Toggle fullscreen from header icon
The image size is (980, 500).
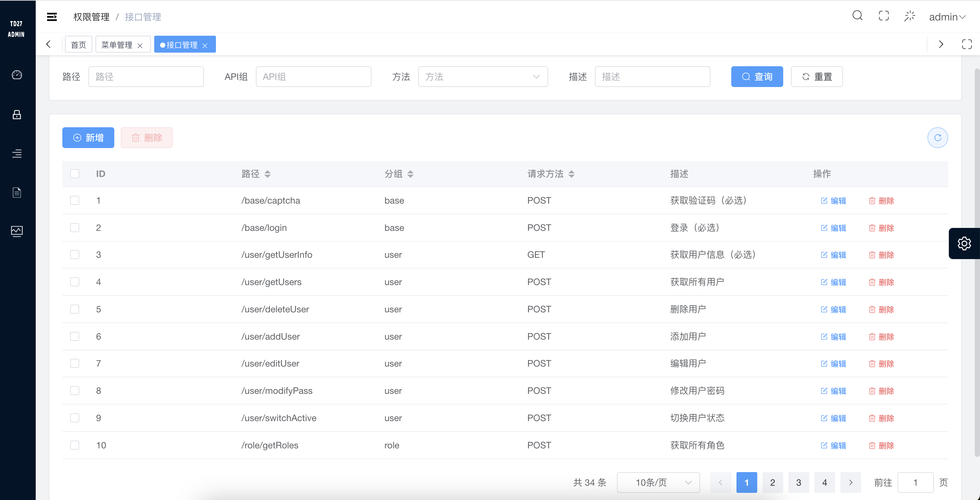point(883,16)
